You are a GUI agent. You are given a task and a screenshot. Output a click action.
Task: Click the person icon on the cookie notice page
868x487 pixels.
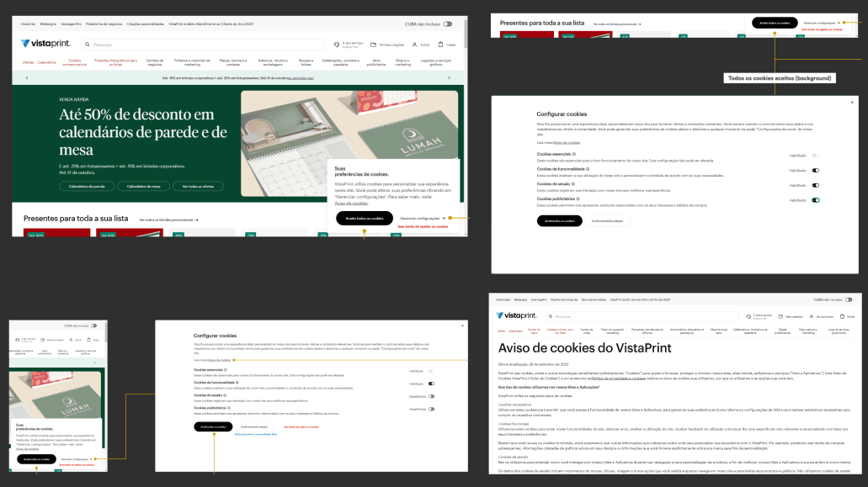pos(812,317)
